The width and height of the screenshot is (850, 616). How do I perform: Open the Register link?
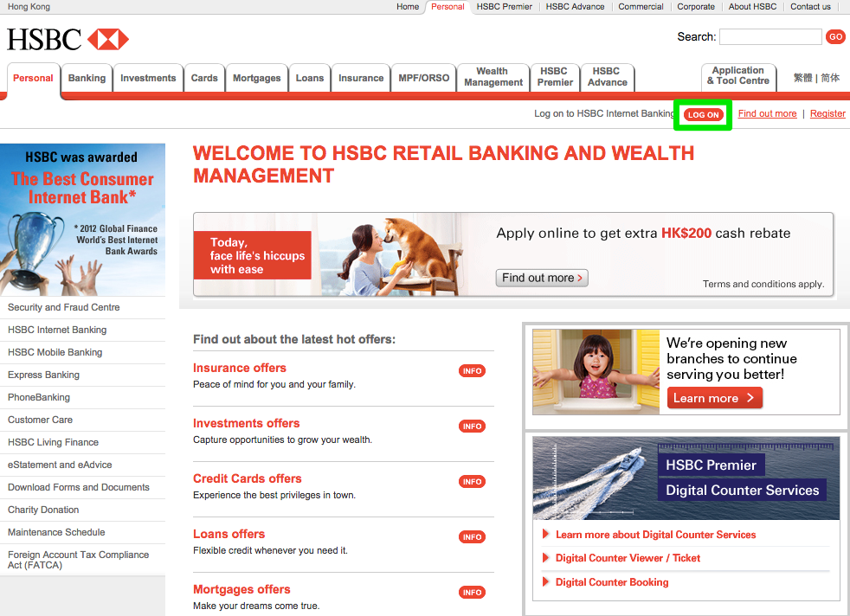point(827,114)
